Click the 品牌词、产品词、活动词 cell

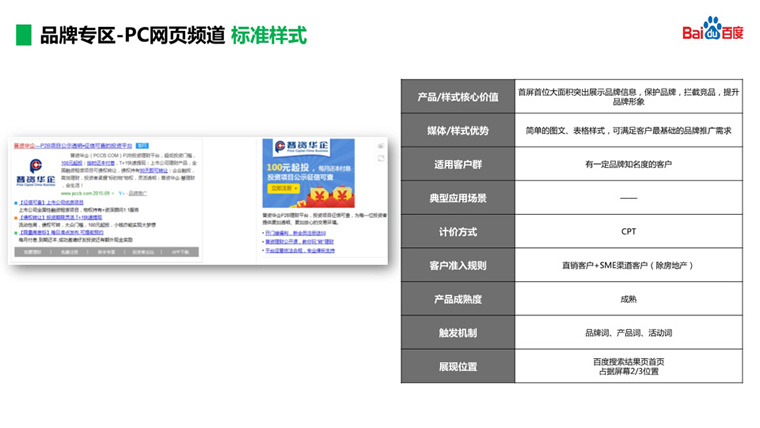click(x=629, y=333)
